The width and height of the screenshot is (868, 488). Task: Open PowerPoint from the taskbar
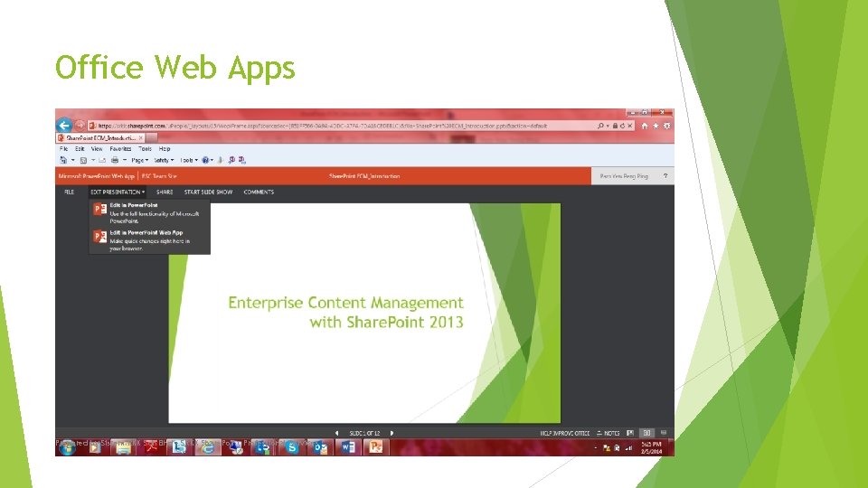point(376,447)
